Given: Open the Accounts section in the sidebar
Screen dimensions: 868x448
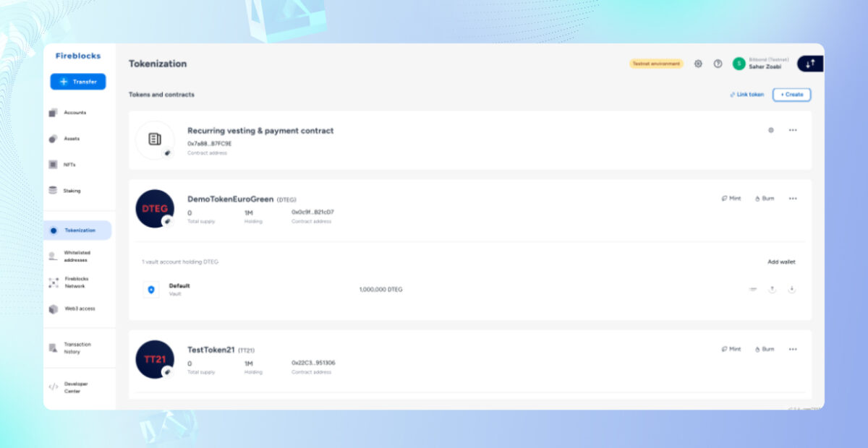Looking at the screenshot, I should click(74, 112).
